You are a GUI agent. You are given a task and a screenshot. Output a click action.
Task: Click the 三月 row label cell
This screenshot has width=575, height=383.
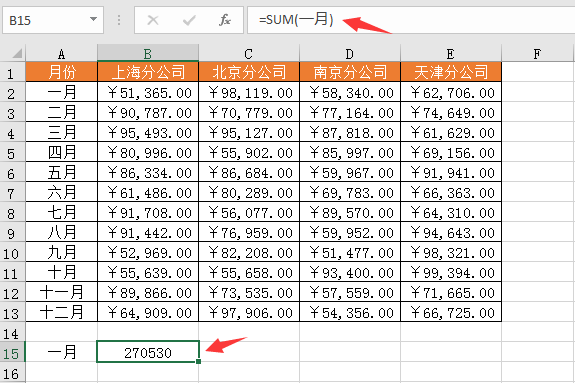(x=62, y=132)
